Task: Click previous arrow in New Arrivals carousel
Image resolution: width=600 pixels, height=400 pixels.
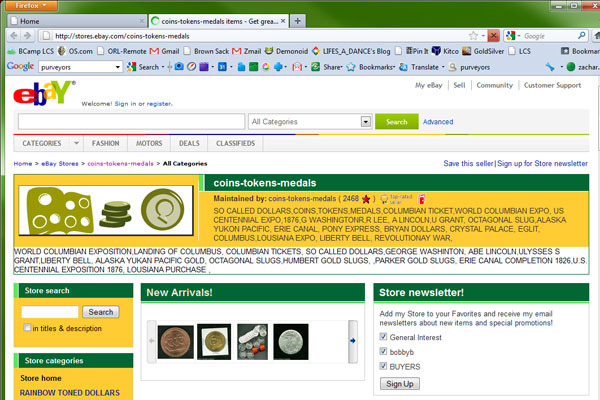Action: click(x=152, y=341)
